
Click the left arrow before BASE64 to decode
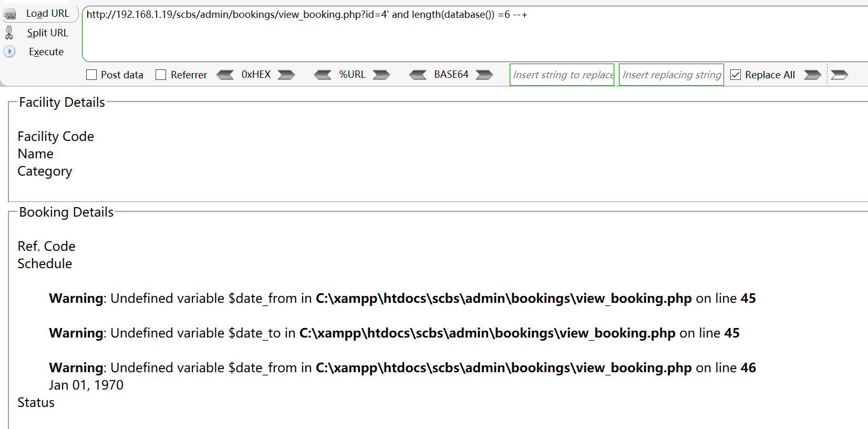[x=418, y=75]
